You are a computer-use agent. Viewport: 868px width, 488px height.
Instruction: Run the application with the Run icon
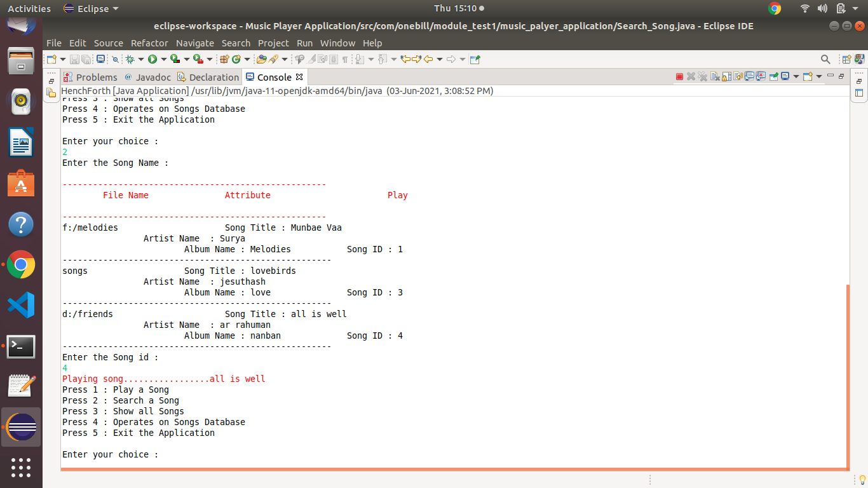[x=153, y=58]
